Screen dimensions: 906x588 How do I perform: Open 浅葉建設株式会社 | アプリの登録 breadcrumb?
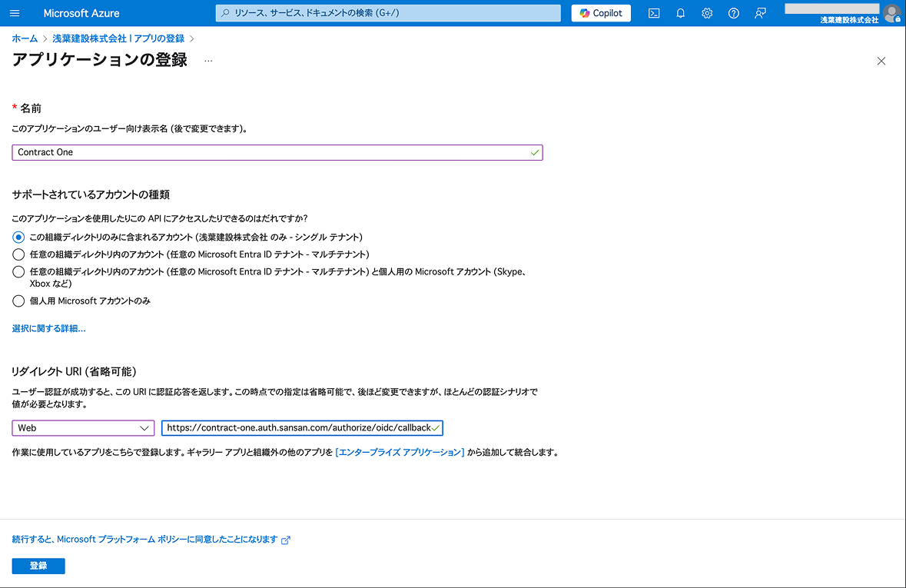coord(118,38)
